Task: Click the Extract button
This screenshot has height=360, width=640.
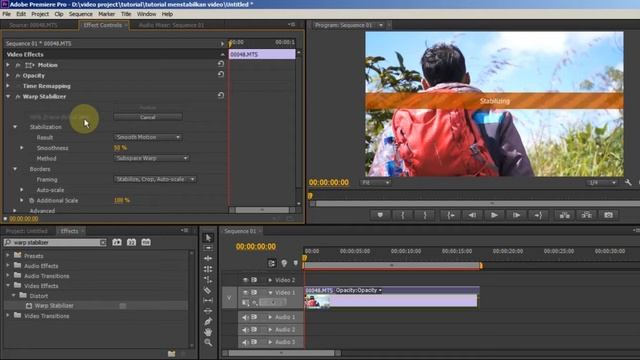Action: (x=587, y=215)
